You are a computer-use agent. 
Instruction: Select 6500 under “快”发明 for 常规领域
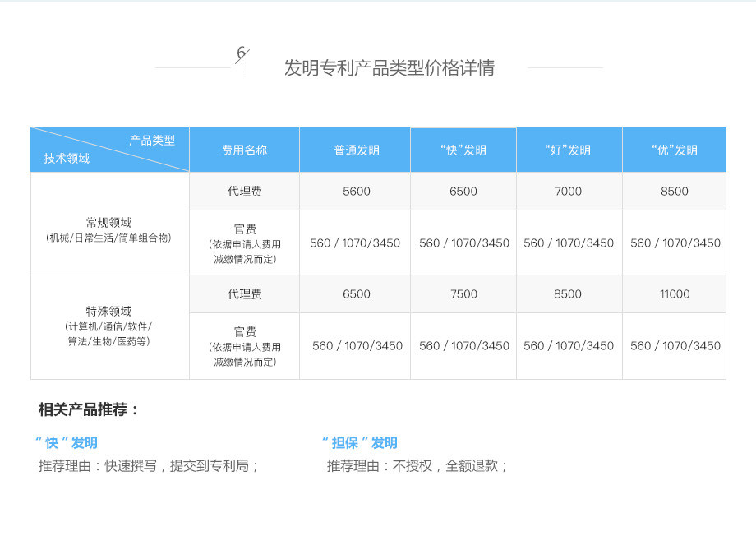(463, 192)
